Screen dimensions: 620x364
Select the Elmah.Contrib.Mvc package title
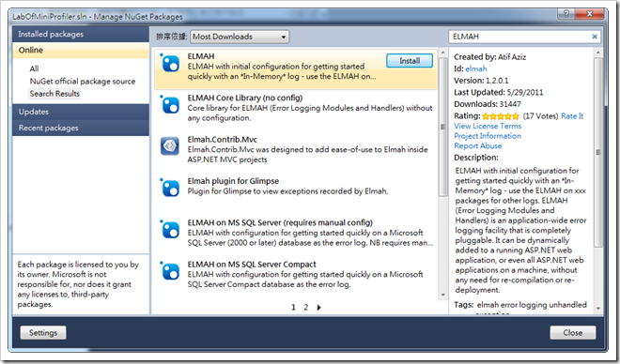(x=223, y=140)
